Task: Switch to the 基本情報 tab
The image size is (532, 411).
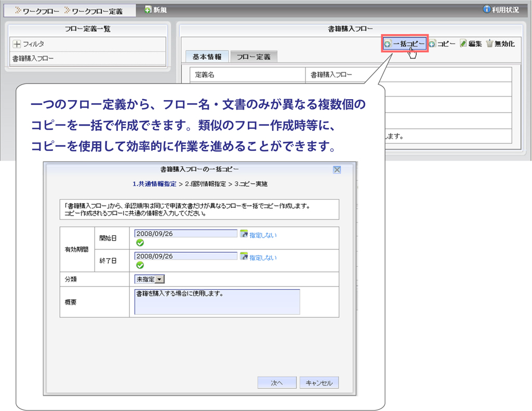Action: click(x=207, y=57)
